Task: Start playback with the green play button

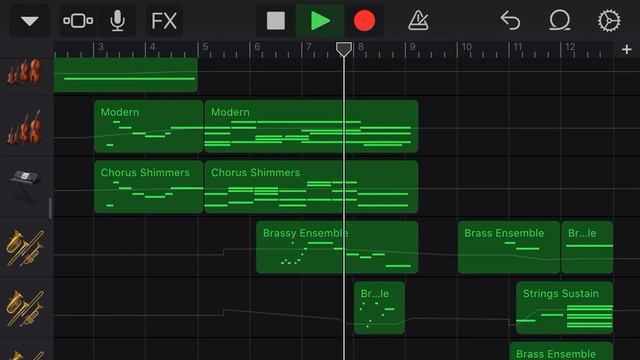Action: tap(320, 21)
